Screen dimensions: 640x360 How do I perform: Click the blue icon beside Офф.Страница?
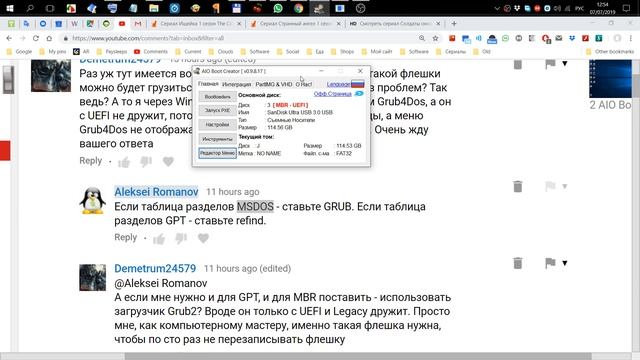pyautogui.click(x=359, y=93)
